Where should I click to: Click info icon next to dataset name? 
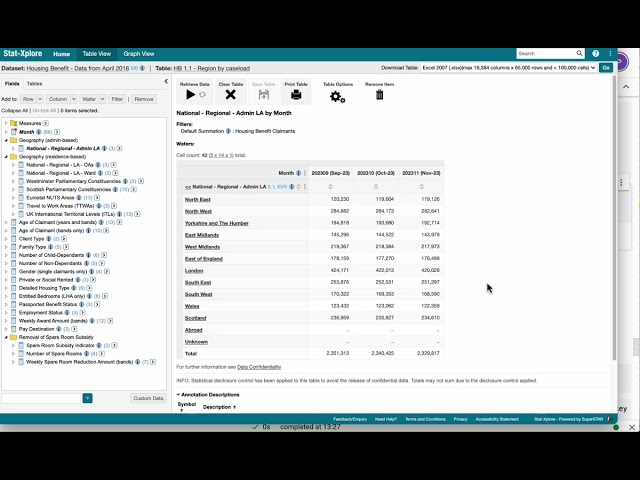[x=142, y=68]
